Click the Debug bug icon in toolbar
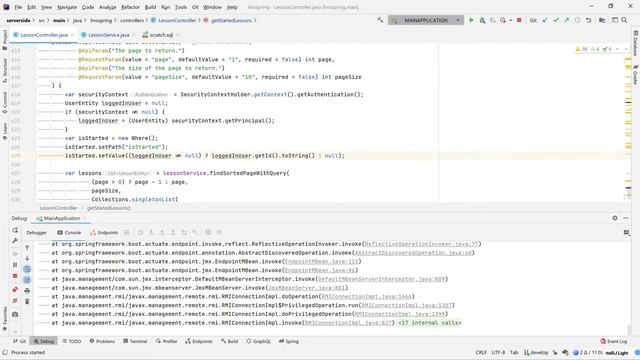Image resolution: width=640 pixels, height=360 pixels. pos(482,20)
